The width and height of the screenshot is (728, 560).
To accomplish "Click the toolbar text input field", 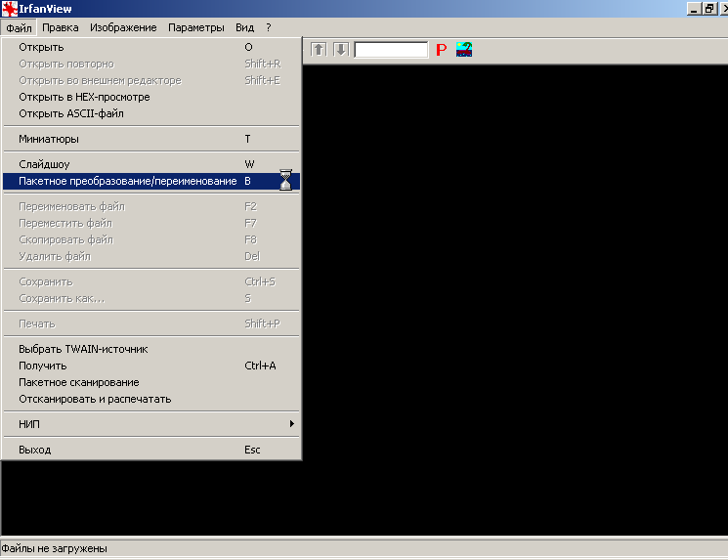I will [391, 50].
